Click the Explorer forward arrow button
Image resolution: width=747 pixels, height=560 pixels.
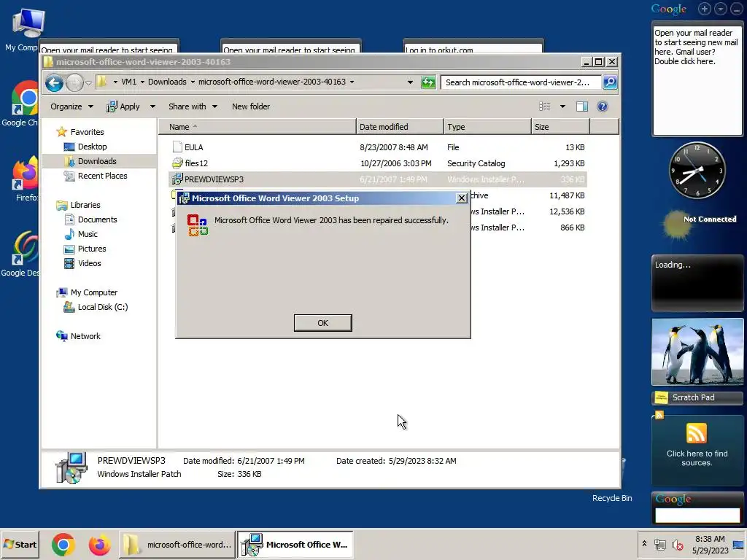coord(74,83)
